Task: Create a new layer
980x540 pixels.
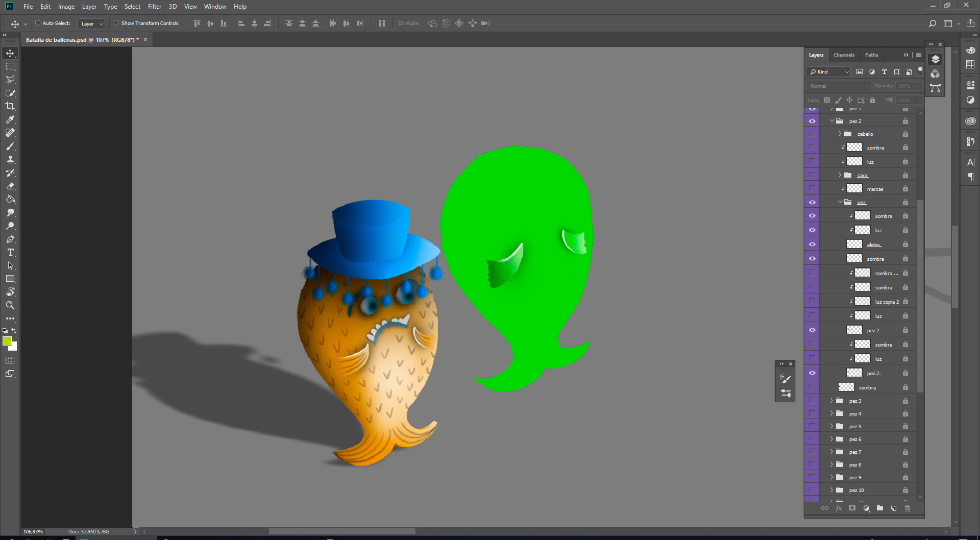Action: [894, 508]
